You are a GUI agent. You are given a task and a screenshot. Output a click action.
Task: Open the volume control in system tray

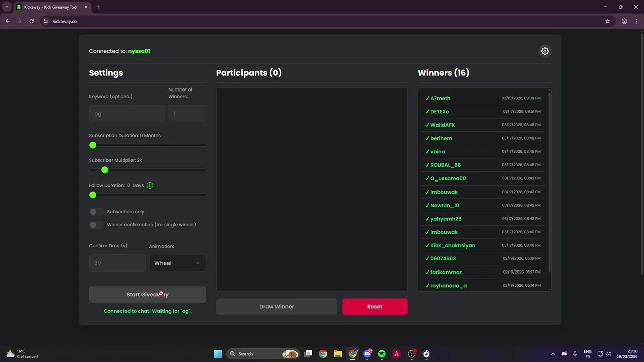(x=608, y=354)
